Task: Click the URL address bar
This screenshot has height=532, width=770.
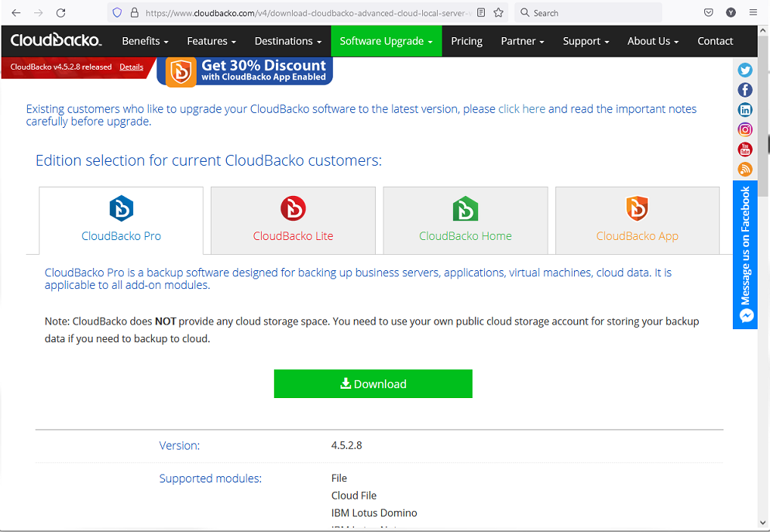Action: 309,12
